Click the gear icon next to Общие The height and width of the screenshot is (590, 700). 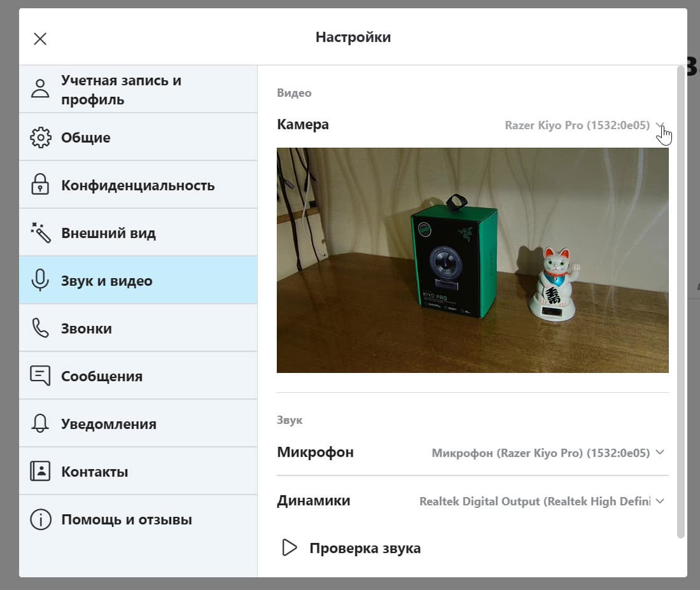click(41, 137)
